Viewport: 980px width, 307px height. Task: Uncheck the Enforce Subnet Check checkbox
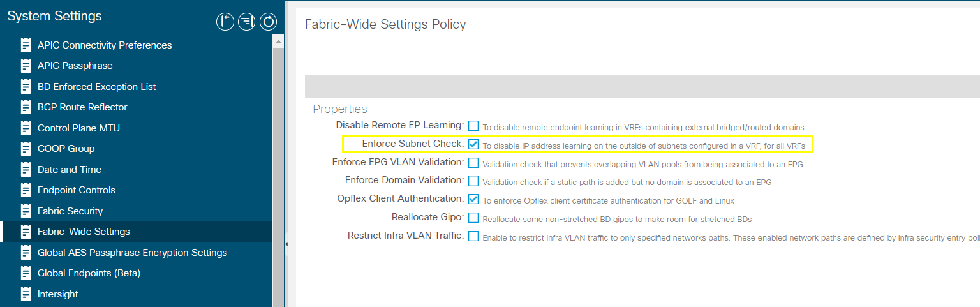(473, 144)
